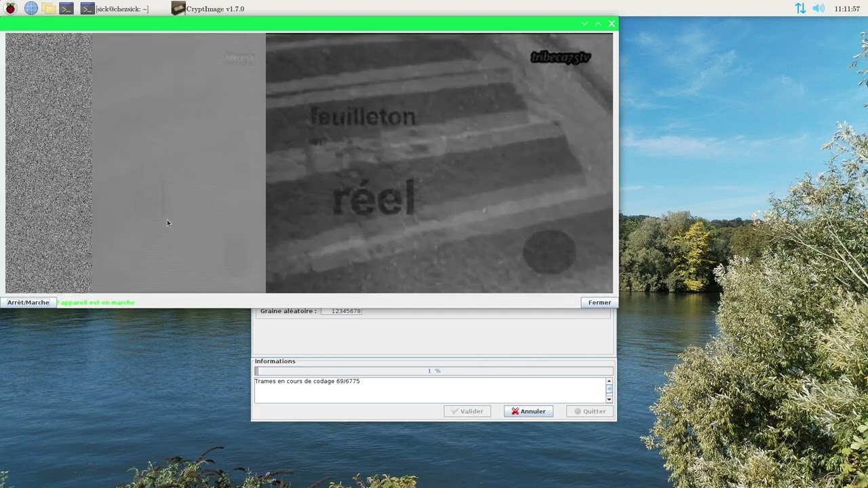This screenshot has height=488, width=868.
Task: Open the volume speaker tray icon
Action: coord(818,8)
